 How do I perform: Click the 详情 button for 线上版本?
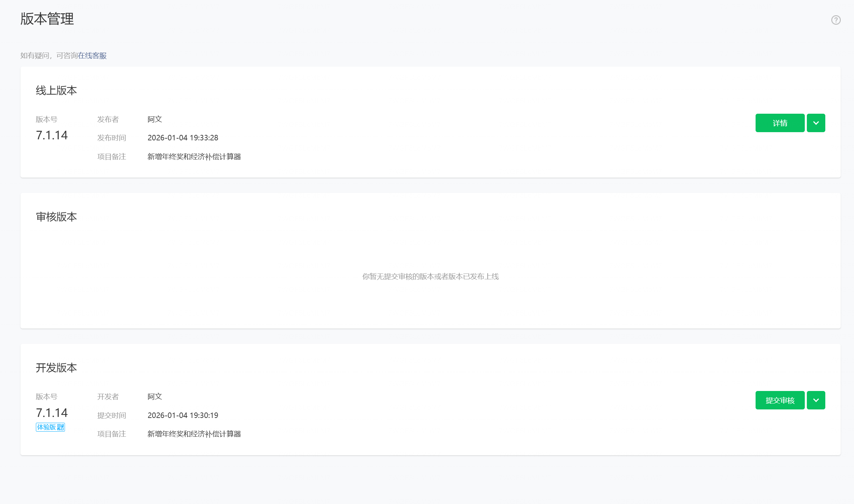tap(780, 123)
